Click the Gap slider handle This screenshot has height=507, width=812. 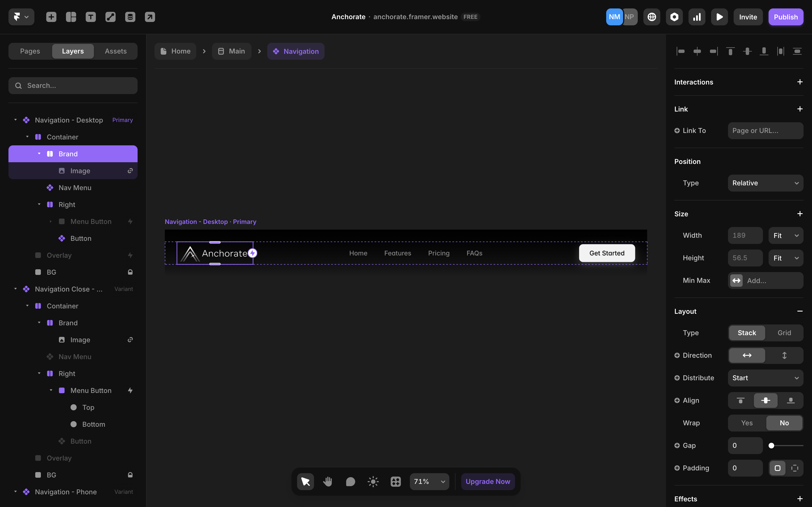point(771,446)
